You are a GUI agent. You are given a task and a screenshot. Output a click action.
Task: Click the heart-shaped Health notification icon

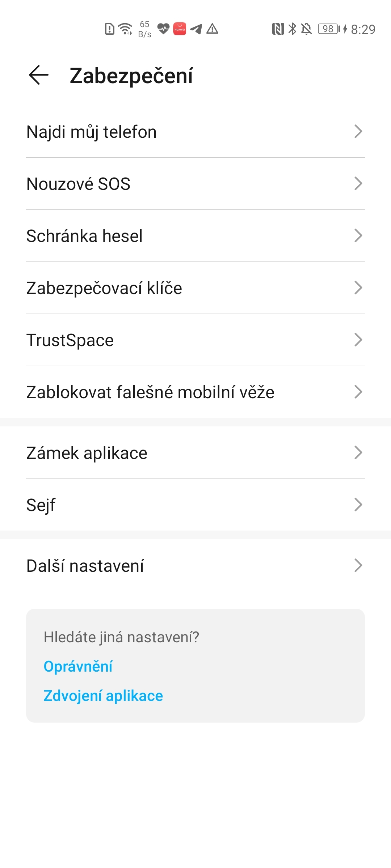coord(163,29)
